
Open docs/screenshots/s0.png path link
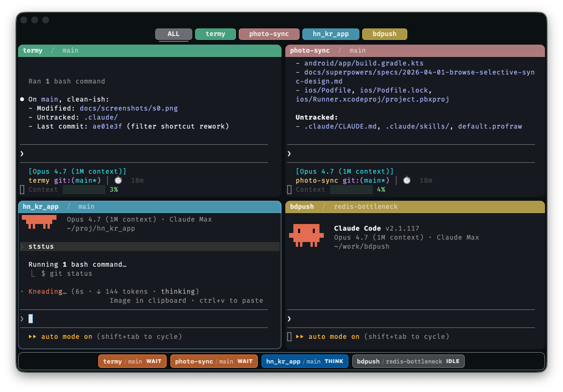129,108
